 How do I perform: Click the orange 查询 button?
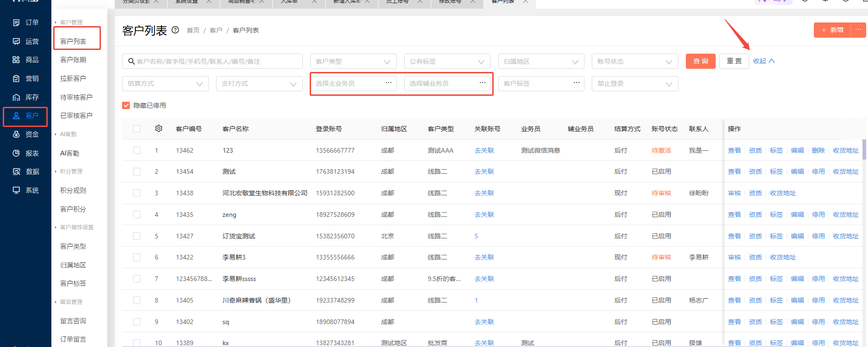click(x=701, y=61)
